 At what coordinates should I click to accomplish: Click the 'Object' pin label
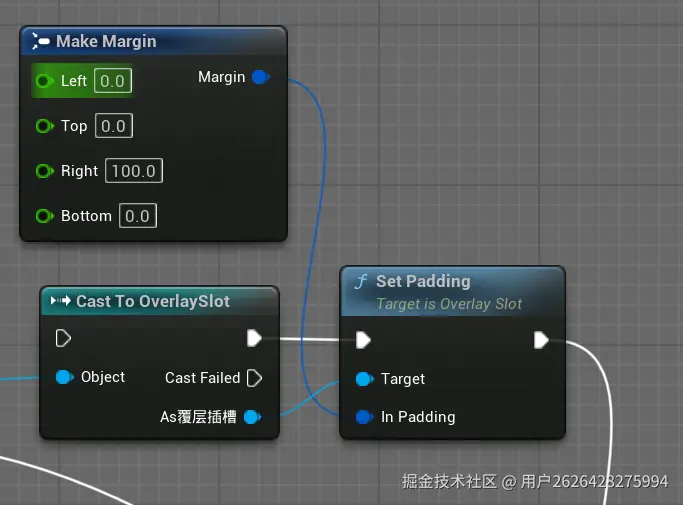[103, 377]
